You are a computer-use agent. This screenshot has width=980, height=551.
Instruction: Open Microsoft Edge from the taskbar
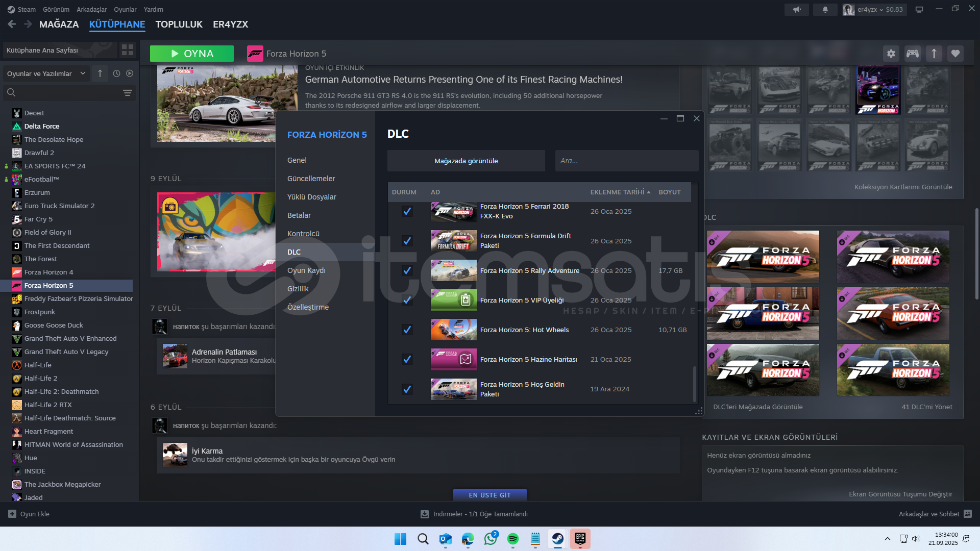[x=468, y=539]
